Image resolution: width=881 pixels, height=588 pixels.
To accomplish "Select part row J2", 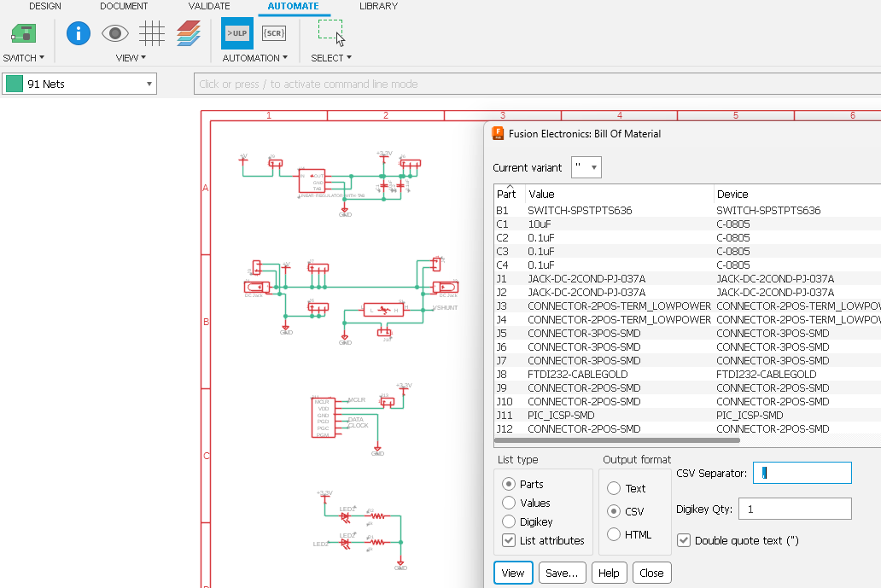I will pos(688,293).
